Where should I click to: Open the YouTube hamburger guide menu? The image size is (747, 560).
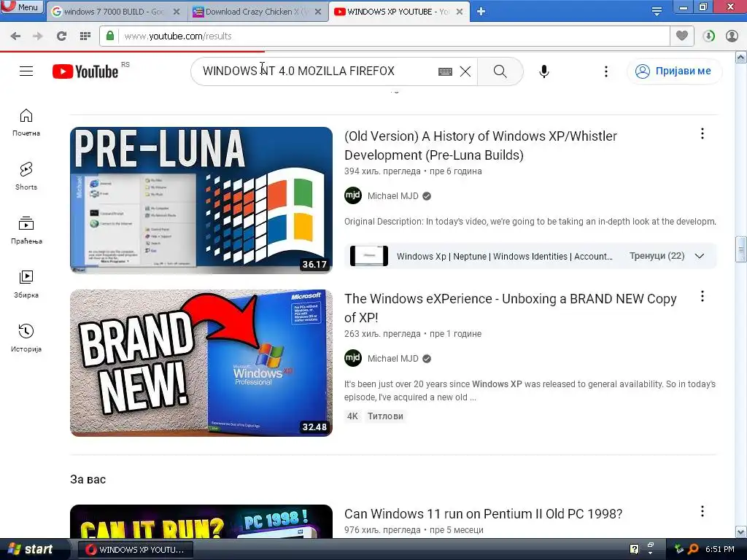tap(26, 71)
